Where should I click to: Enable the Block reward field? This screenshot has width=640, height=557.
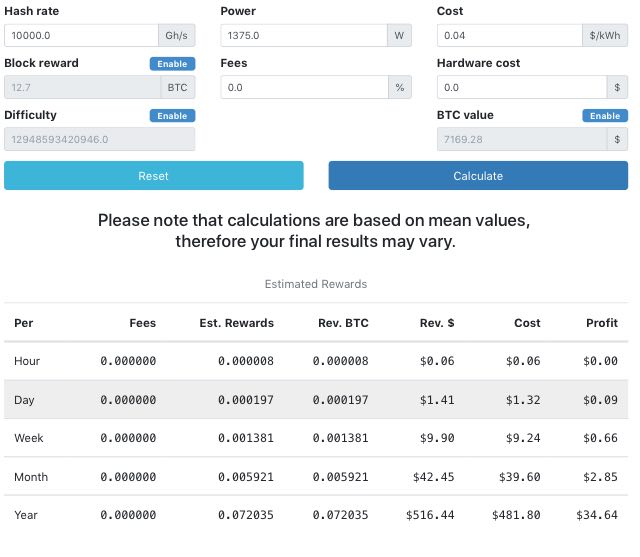coord(172,64)
